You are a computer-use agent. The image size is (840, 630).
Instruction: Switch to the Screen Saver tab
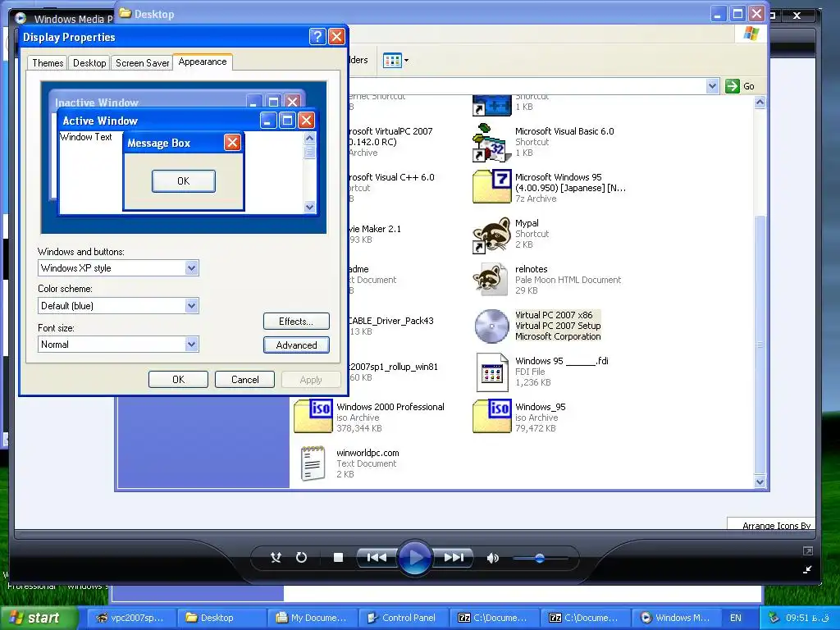[142, 63]
